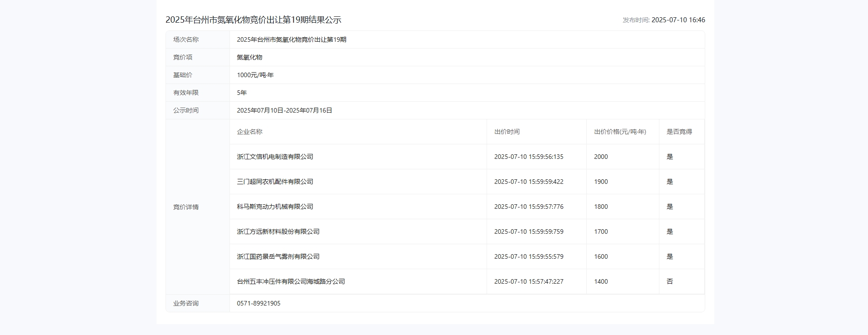
Task: Select company 科马斯克动力机械有限公司
Action: click(275, 207)
